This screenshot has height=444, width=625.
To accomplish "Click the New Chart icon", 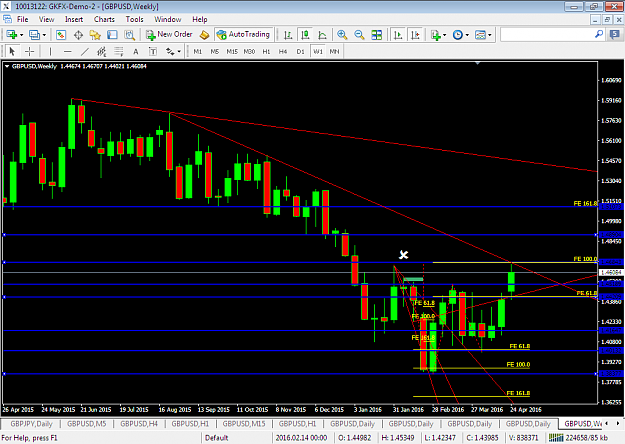I will [x=11, y=35].
